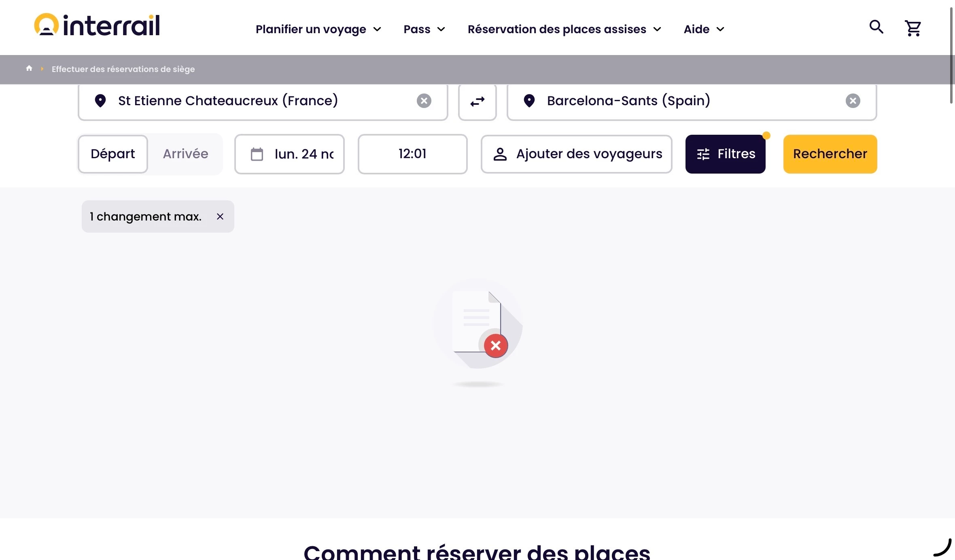The width and height of the screenshot is (955, 560).
Task: Click the calendar icon in date field
Action: (257, 154)
